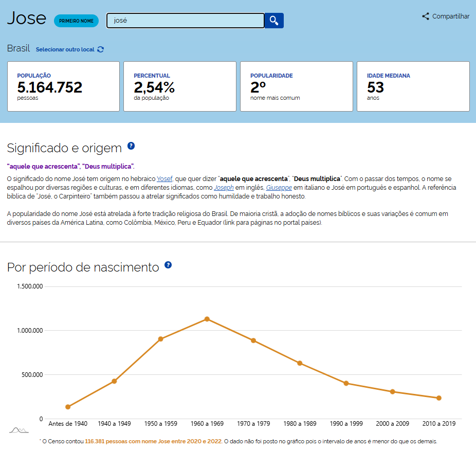Image resolution: width=476 pixels, height=451 pixels.
Task: Click the refresh icon beside Selecionar outro local
Action: point(101,49)
